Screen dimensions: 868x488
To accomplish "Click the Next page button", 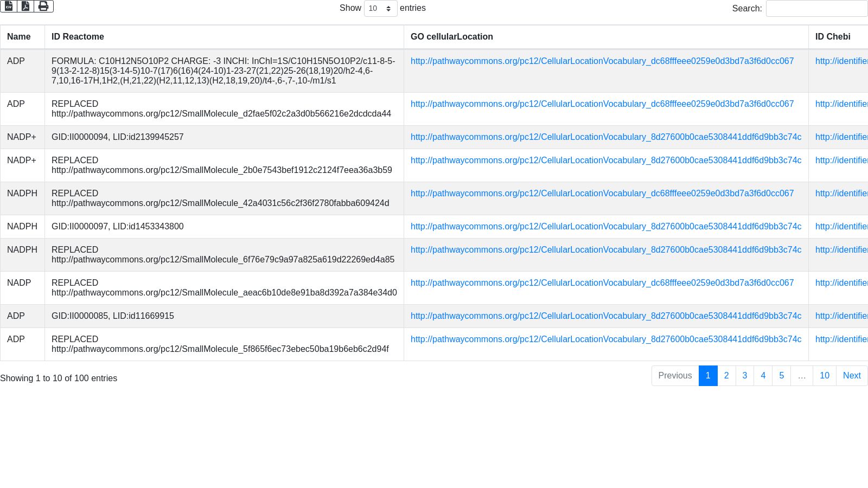I will (x=852, y=376).
